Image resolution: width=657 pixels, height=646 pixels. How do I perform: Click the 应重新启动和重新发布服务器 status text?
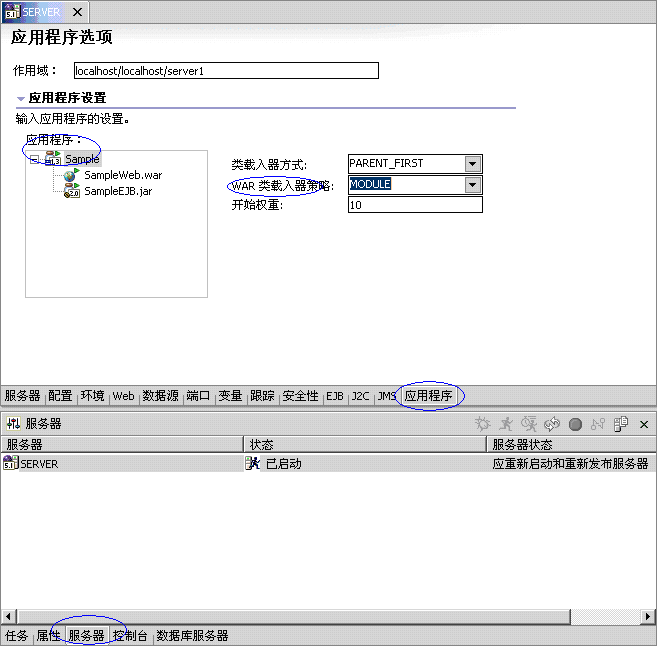(570, 464)
